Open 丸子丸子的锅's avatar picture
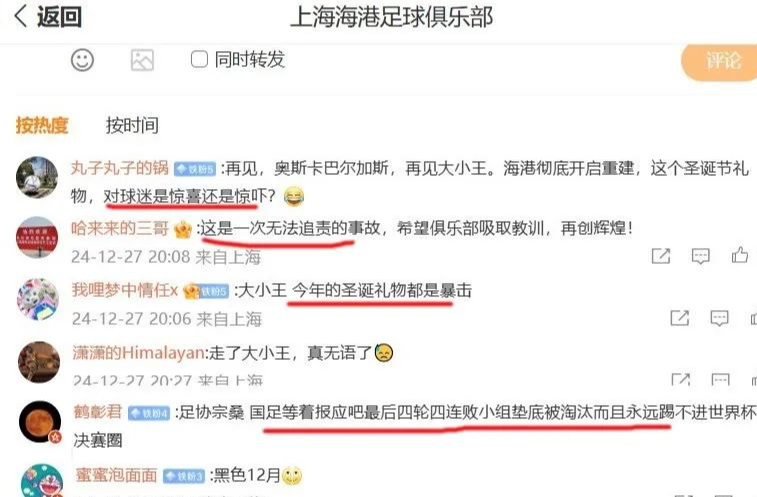This screenshot has width=757, height=497. pos(37,177)
